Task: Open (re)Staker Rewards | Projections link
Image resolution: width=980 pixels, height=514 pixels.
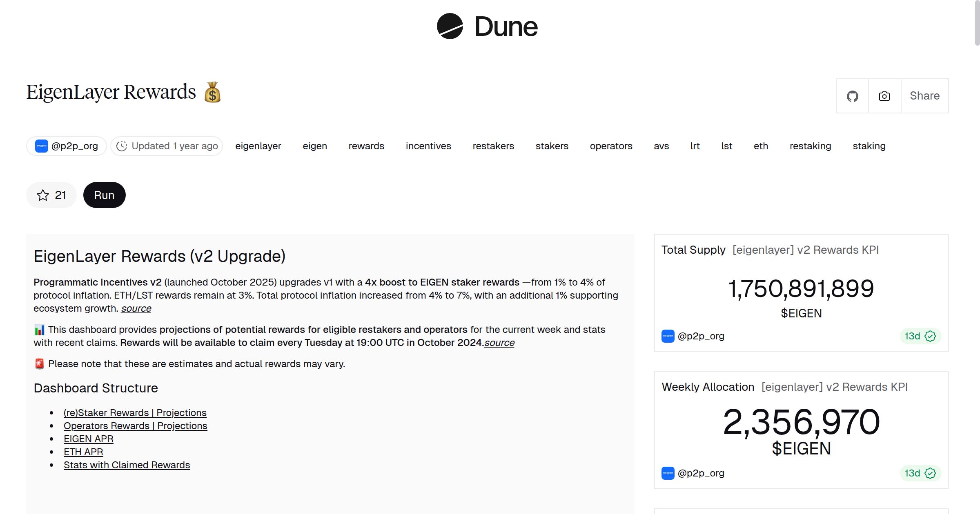Action: pyautogui.click(x=135, y=413)
